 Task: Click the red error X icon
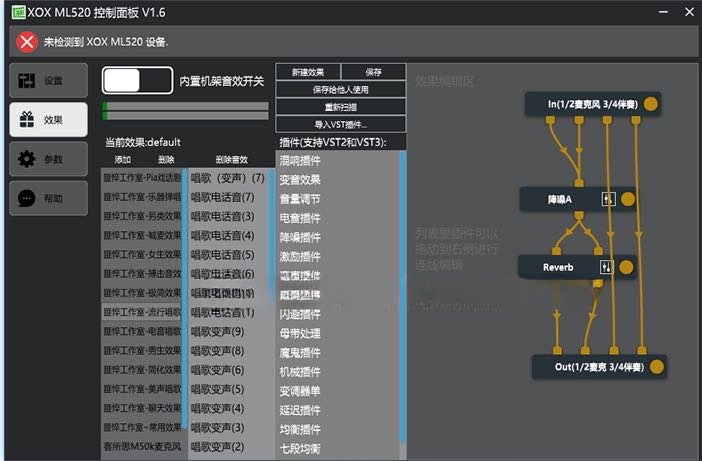point(27,42)
